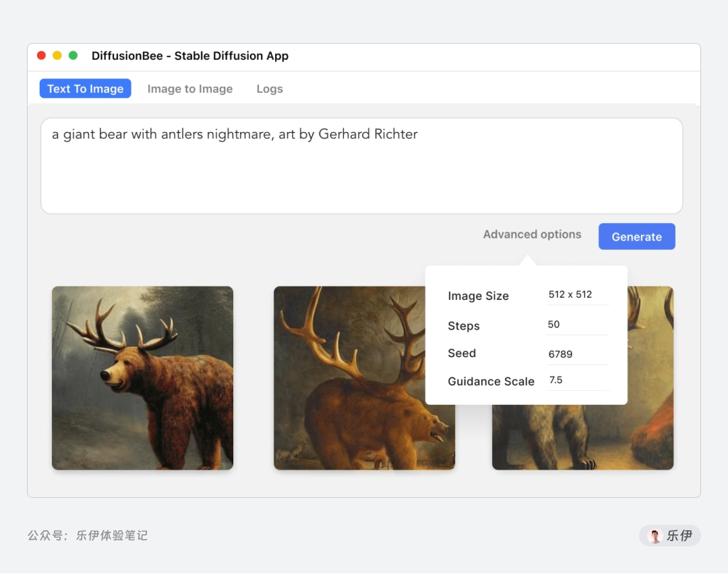Open the Logs tab
The width and height of the screenshot is (728, 574).
(x=269, y=88)
